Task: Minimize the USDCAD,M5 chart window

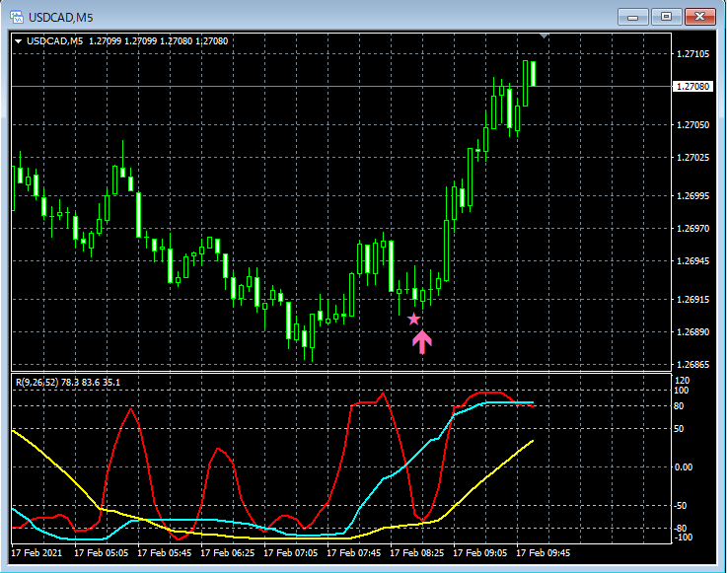Action: click(x=632, y=17)
